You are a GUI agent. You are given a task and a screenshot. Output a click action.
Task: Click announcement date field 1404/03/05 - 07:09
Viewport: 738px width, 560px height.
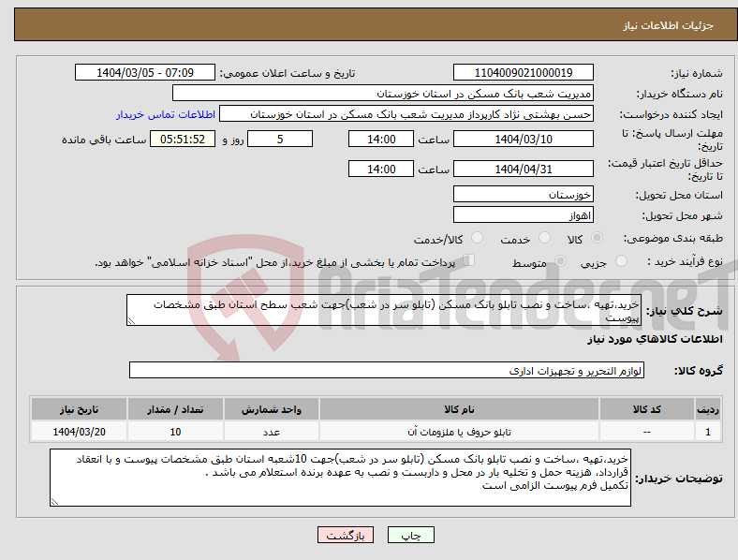tap(145, 72)
